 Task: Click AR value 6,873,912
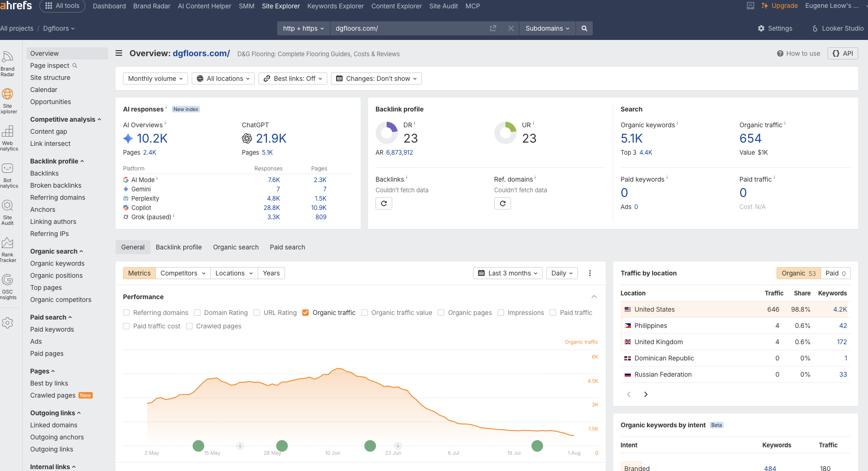[399, 152]
